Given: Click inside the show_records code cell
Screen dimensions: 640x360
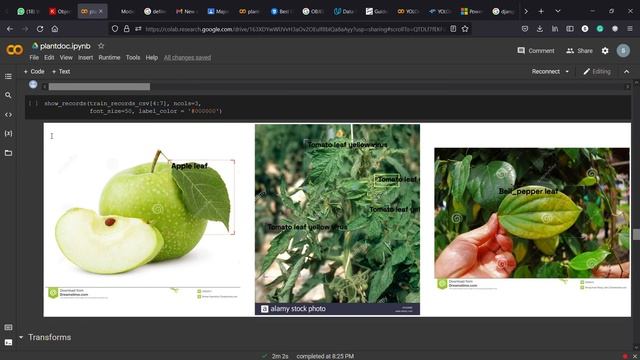Looking at the screenshot, I should (327, 107).
